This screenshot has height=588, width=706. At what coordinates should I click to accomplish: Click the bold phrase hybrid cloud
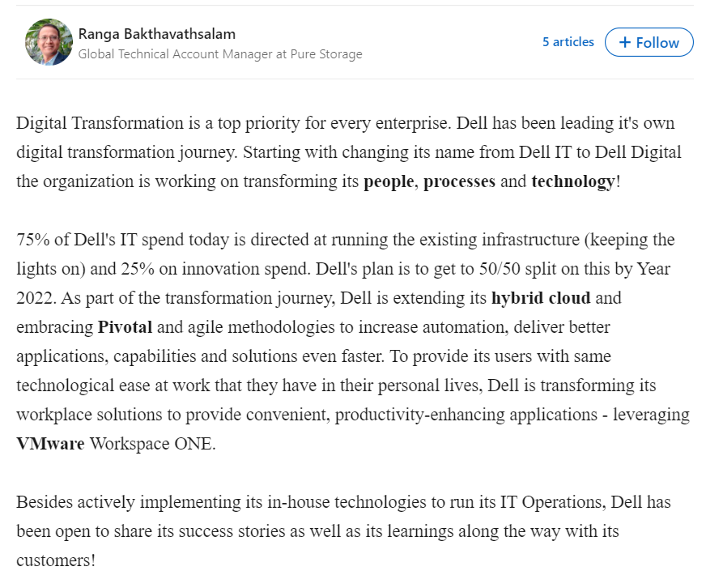(541, 298)
